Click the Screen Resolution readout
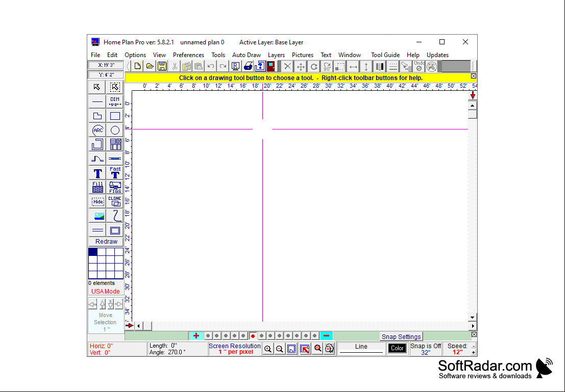This screenshot has height=392, width=565. (x=235, y=349)
